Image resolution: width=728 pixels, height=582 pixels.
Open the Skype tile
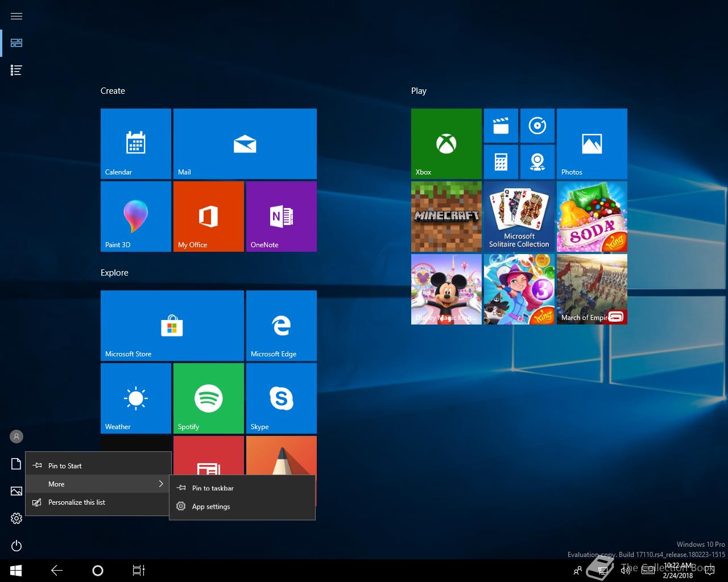pyautogui.click(x=282, y=398)
